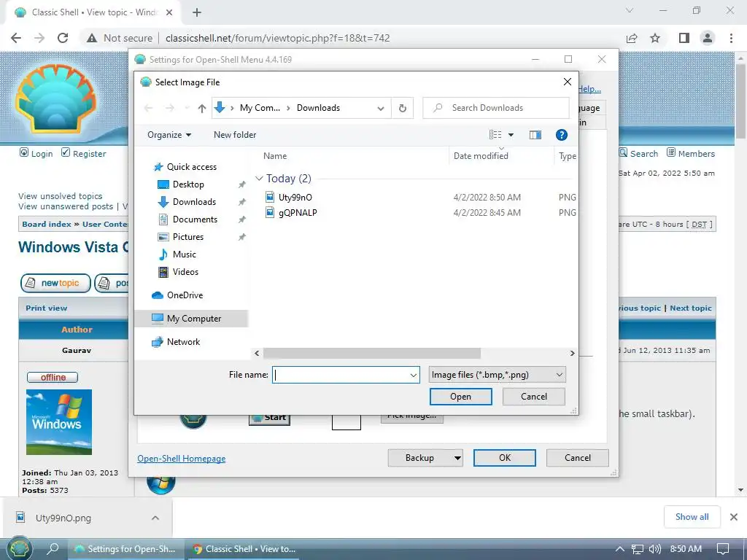Open Uty99nO.png download options chevron
This screenshot has width=747, height=560.
(155, 518)
